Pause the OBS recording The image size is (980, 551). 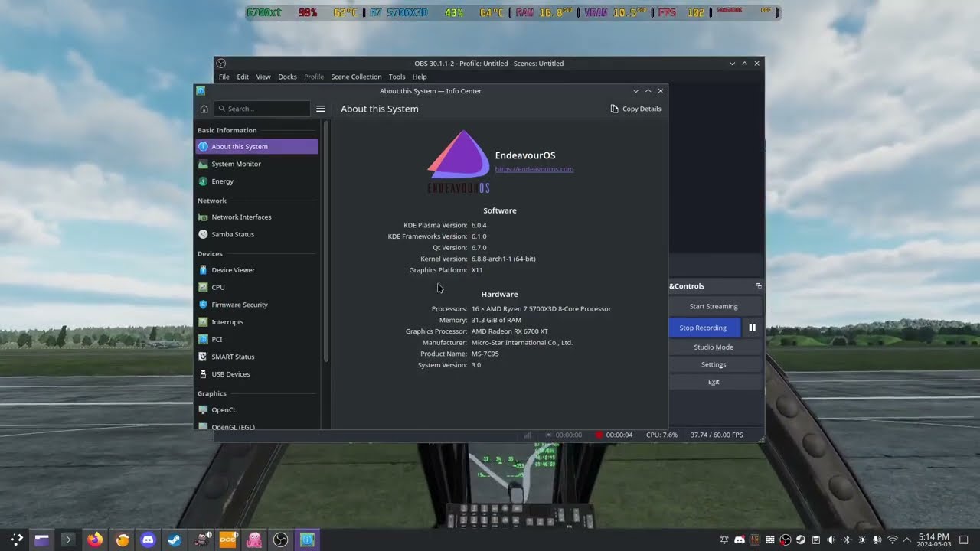coord(752,328)
